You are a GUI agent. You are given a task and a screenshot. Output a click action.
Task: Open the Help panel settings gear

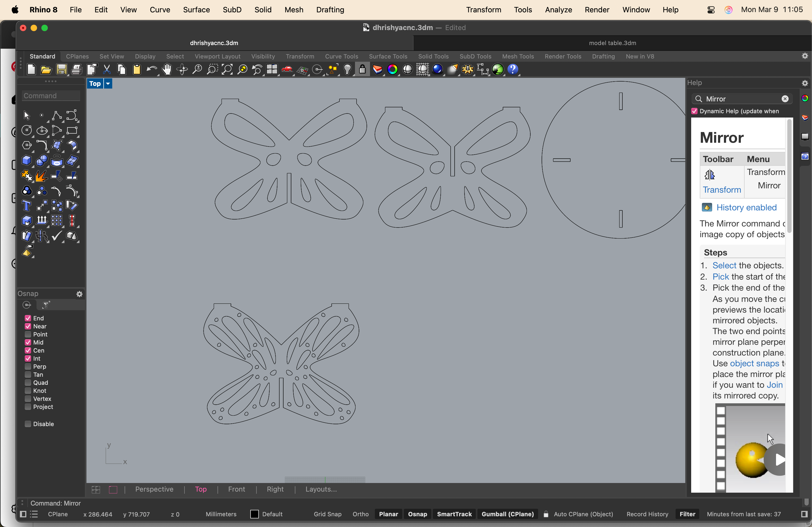click(805, 83)
